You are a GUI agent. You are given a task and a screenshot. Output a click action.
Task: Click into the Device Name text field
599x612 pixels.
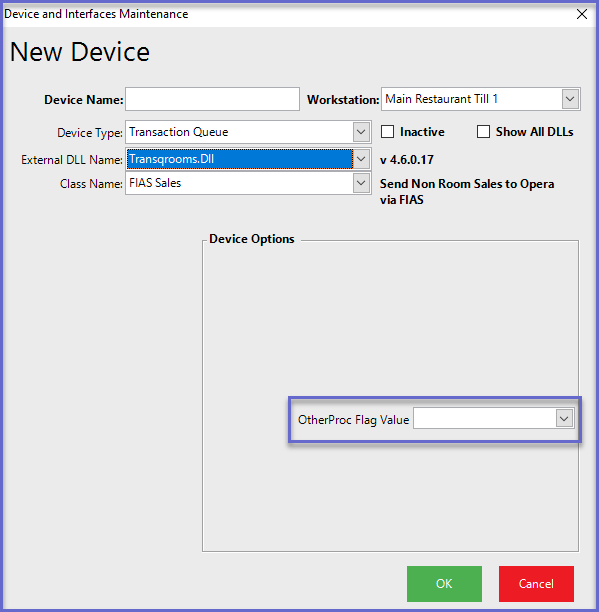(x=212, y=99)
